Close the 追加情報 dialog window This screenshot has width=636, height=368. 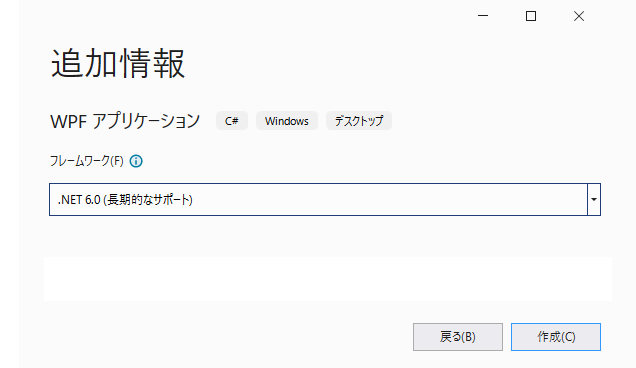(579, 16)
